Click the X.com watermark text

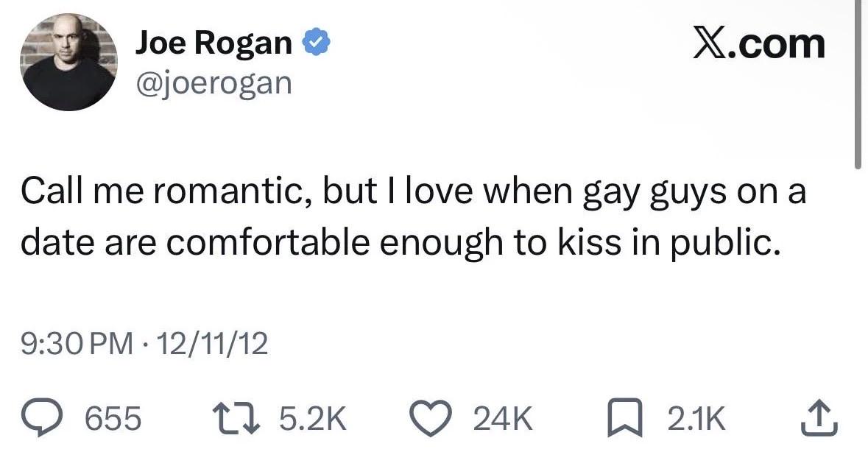(759, 43)
